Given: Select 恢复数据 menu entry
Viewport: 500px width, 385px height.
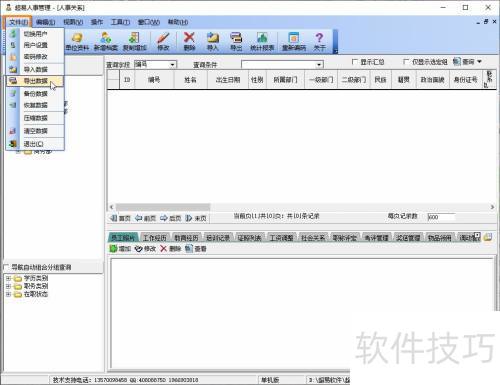Looking at the screenshot, I should [35, 105].
